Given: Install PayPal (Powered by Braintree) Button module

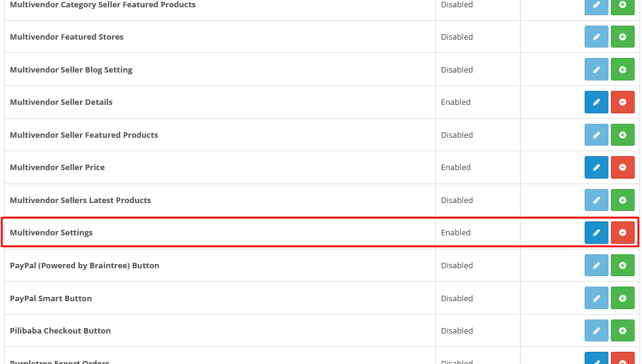Looking at the screenshot, I should pos(622,265).
